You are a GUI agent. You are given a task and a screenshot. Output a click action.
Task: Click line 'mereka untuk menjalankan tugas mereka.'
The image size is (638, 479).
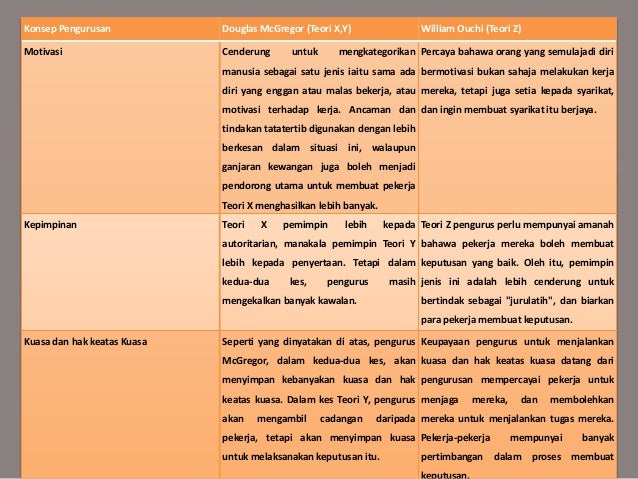[x=517, y=418]
